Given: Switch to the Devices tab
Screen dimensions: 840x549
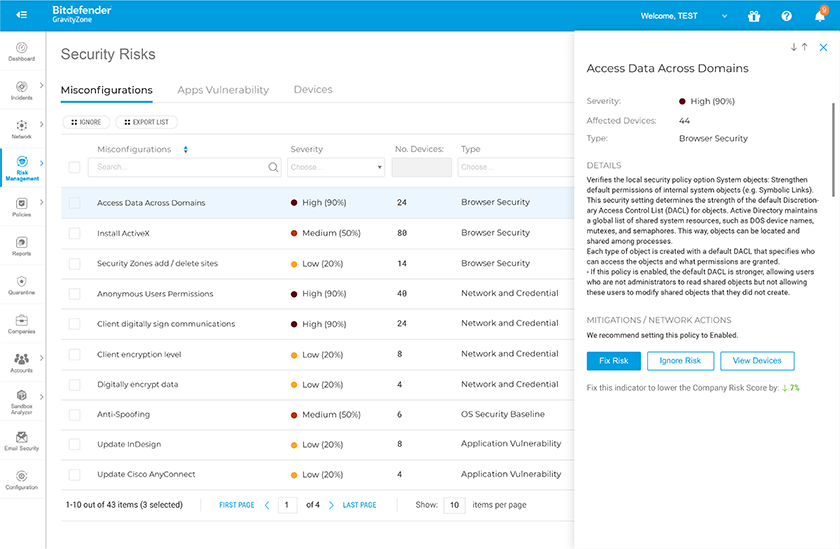Looking at the screenshot, I should pyautogui.click(x=313, y=89).
